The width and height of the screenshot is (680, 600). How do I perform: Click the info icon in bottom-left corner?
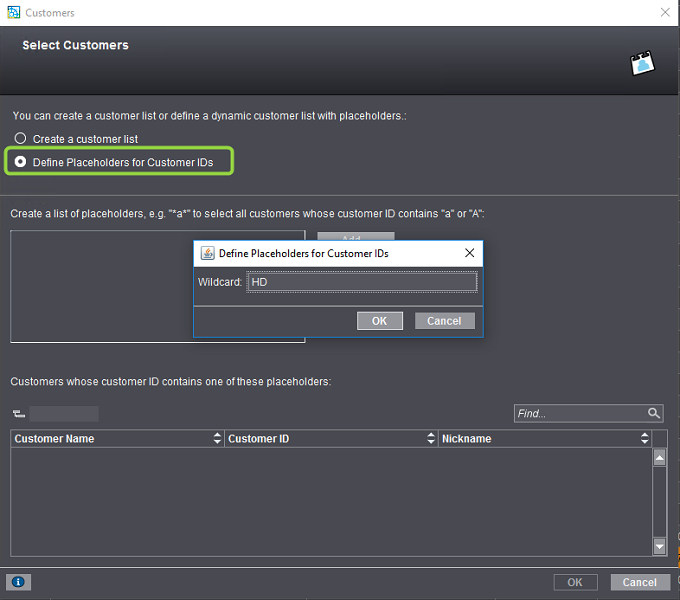pos(19,581)
